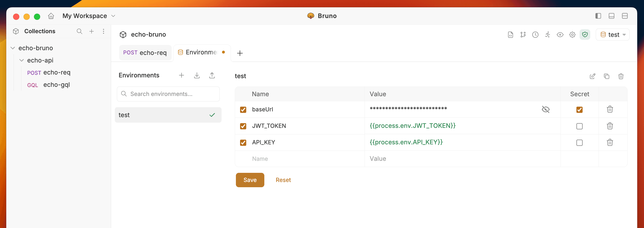The width and height of the screenshot is (644, 228).
Task: Collapse the echo-api folder
Action: (22, 60)
